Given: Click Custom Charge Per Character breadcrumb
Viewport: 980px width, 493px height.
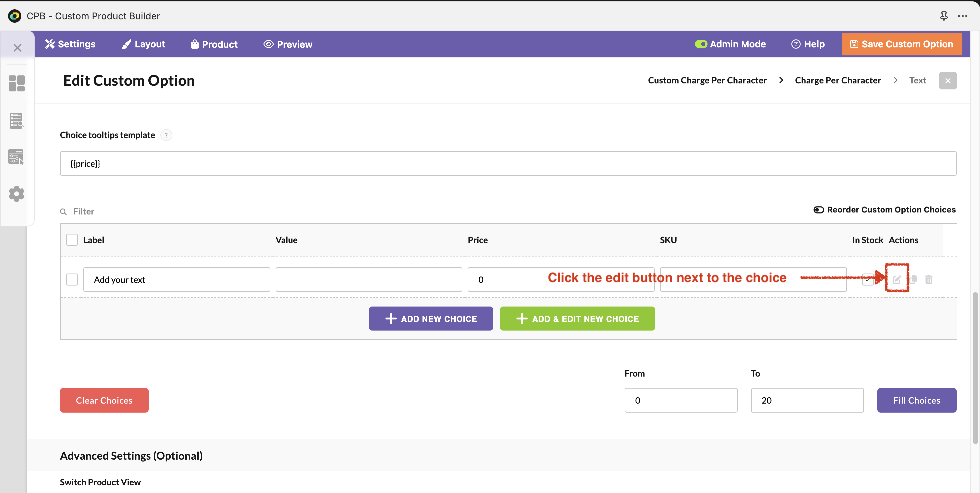Looking at the screenshot, I should coord(707,80).
